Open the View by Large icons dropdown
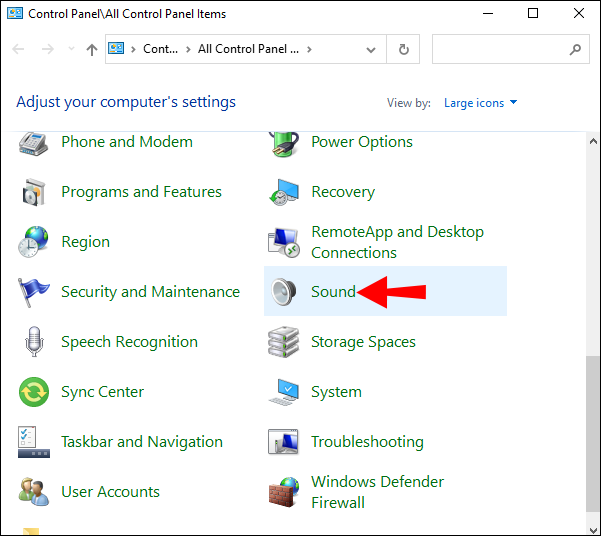Screen dimensions: 601x536 (x=481, y=103)
